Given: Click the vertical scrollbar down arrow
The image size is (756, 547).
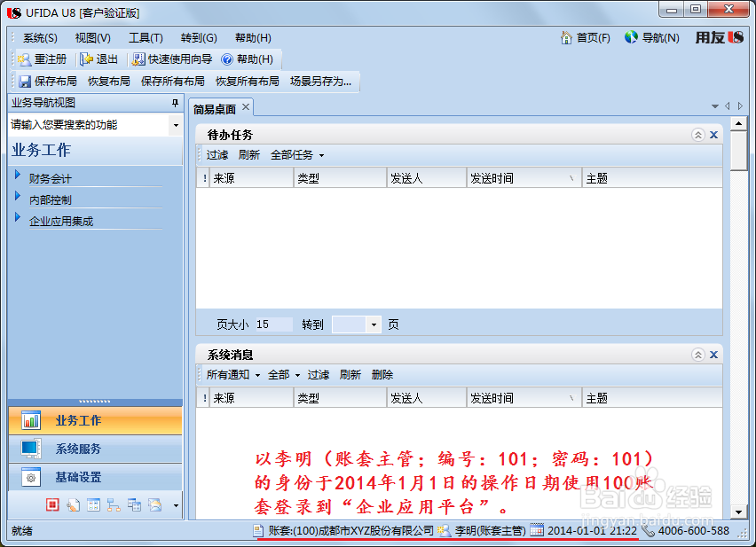Looking at the screenshot, I should point(738,512).
